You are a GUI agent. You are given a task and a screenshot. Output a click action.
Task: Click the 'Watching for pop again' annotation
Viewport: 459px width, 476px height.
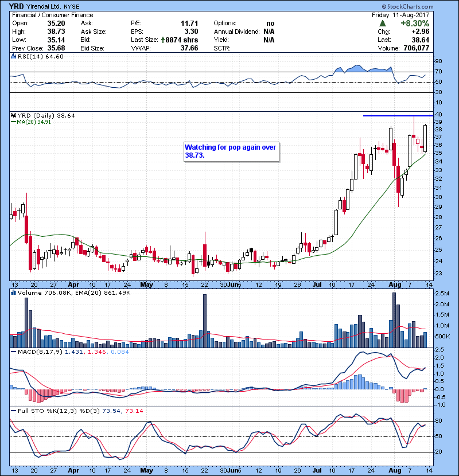[231, 151]
